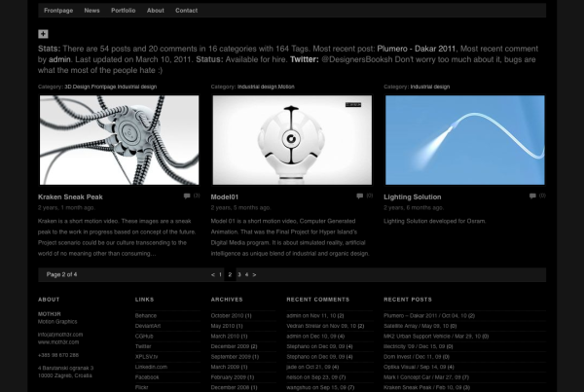Open the Model01 robot thumbnail image
Screen dimensions: 584x392
coord(292,139)
